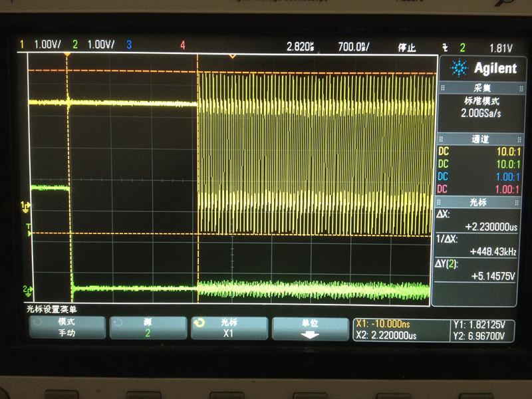Click the channel 2 scale 1.00V/ indicator

tap(101, 45)
